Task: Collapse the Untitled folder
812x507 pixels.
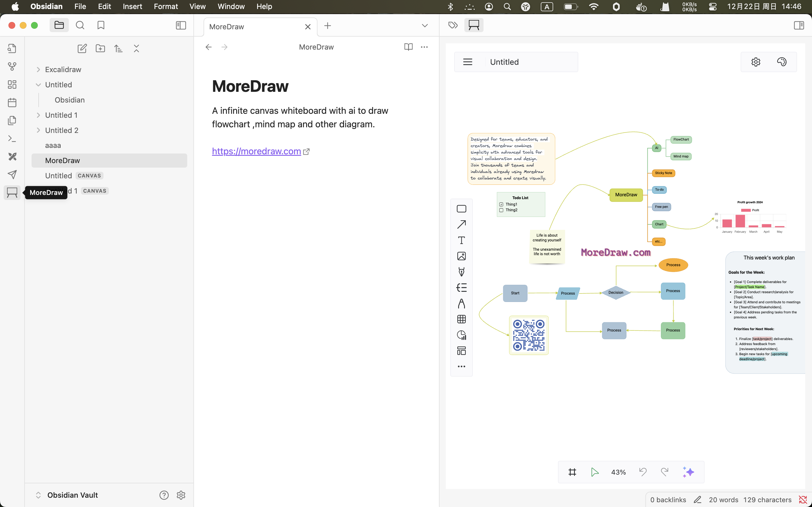Action: tap(38, 85)
